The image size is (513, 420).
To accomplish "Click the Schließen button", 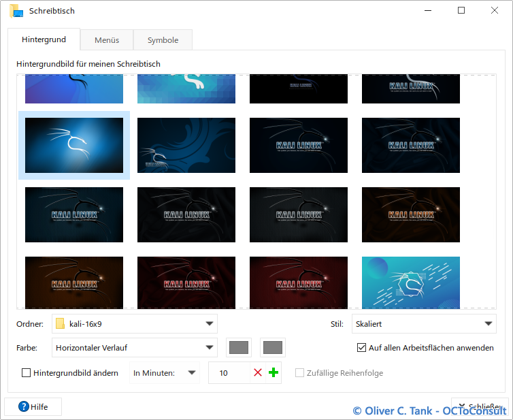I will (480, 407).
